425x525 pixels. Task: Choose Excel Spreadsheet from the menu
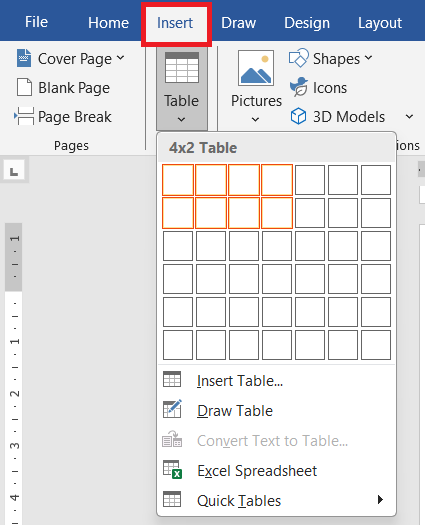tap(257, 471)
